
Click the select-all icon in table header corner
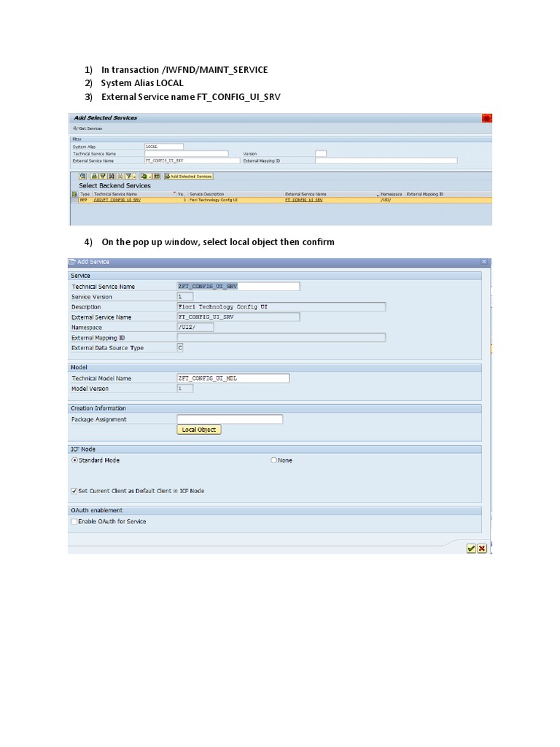click(x=75, y=194)
